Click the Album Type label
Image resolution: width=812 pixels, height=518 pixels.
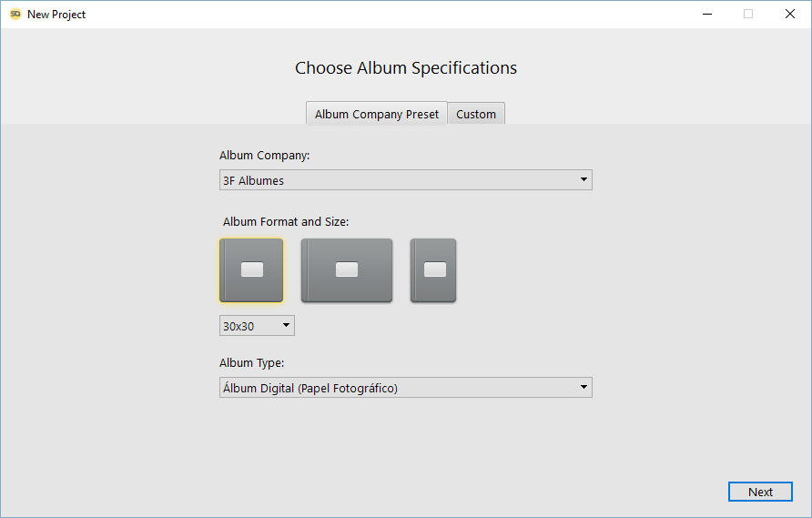252,363
